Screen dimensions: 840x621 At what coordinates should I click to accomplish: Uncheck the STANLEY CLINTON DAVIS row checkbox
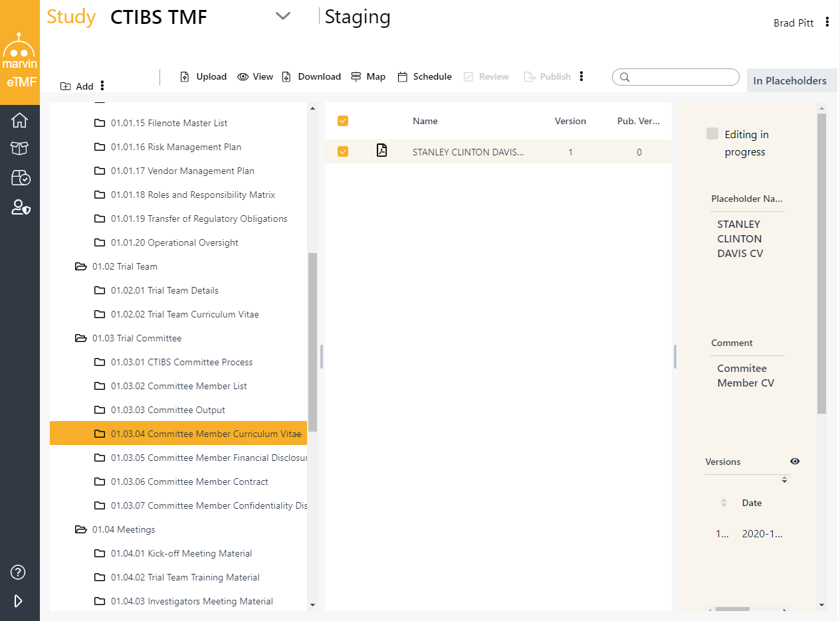pos(343,152)
